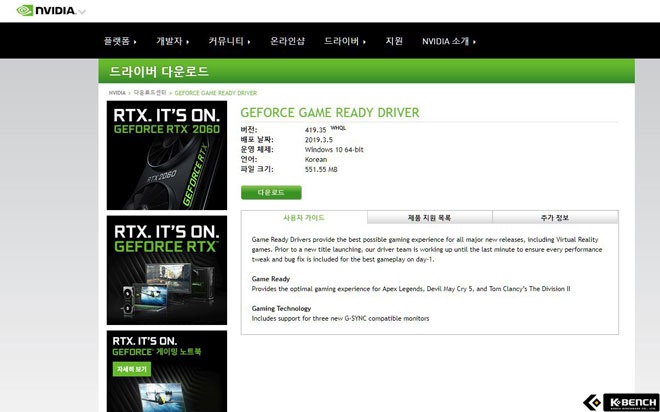
Task: Open the GeForce RTX 2060 banner
Action: click(167, 155)
